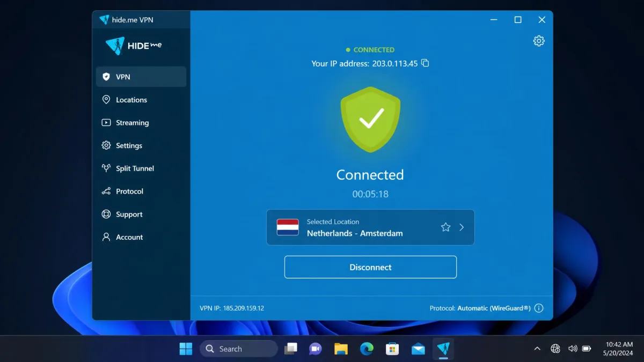Go to Locations in the sidebar
This screenshot has height=362, width=644.
tap(141, 100)
